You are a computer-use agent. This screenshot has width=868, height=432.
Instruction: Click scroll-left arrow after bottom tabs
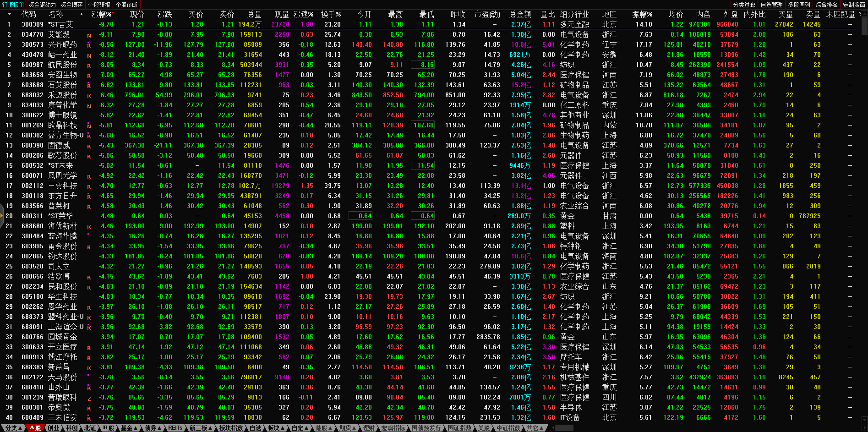click(553, 428)
